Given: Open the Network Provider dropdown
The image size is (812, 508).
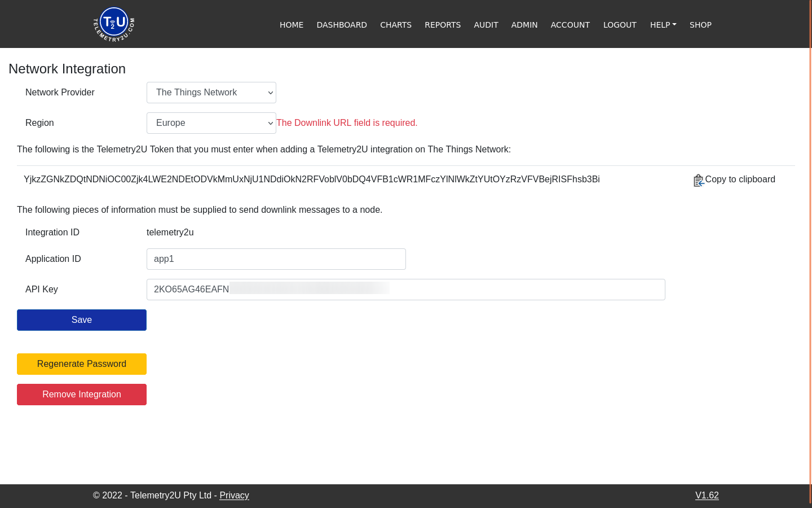Looking at the screenshot, I should click(x=211, y=93).
